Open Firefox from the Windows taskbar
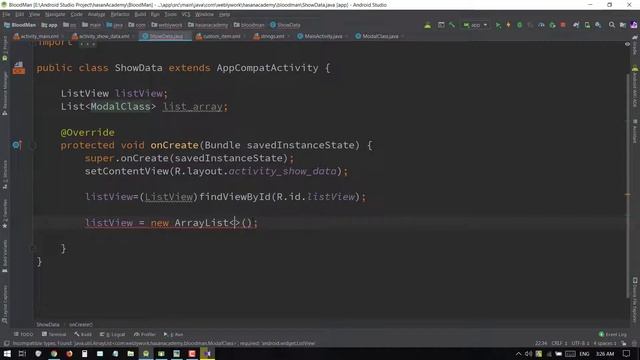 [69, 354]
